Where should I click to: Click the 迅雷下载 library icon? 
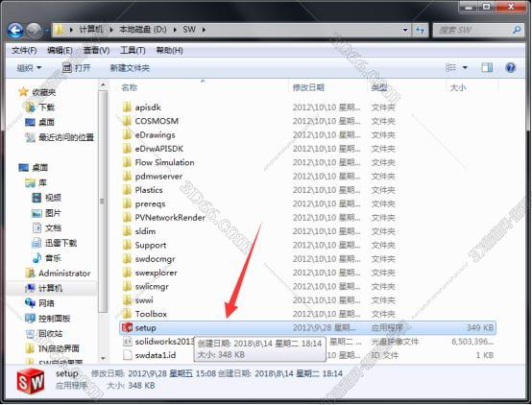(36, 243)
